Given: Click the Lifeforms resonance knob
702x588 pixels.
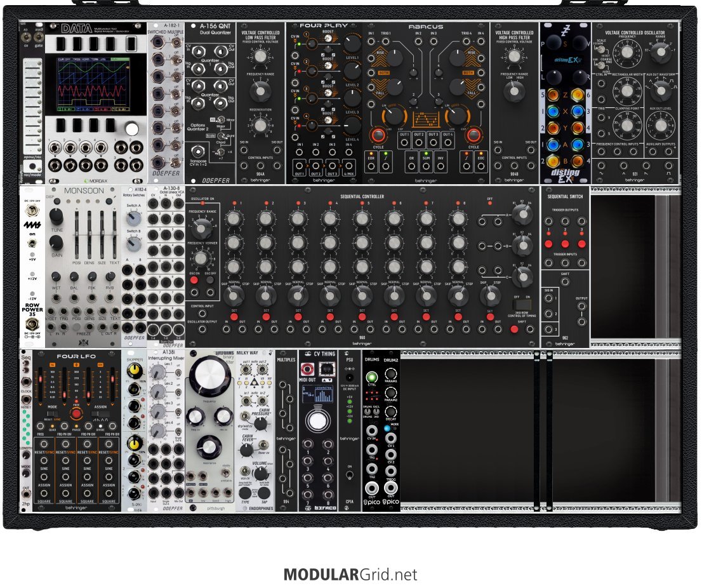Looking at the screenshot, I should pyautogui.click(x=209, y=448).
